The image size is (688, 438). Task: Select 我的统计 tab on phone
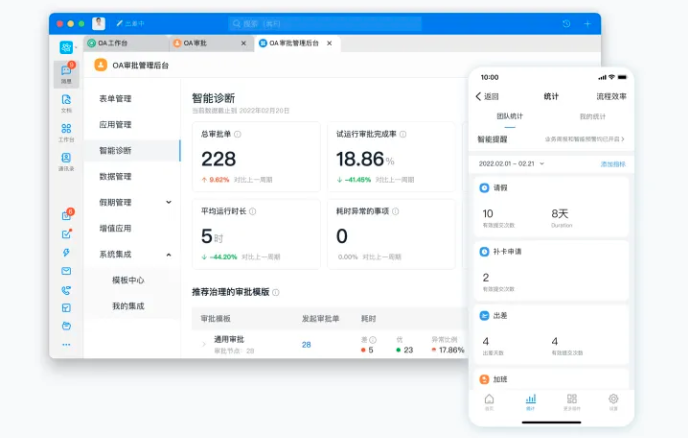[592, 116]
